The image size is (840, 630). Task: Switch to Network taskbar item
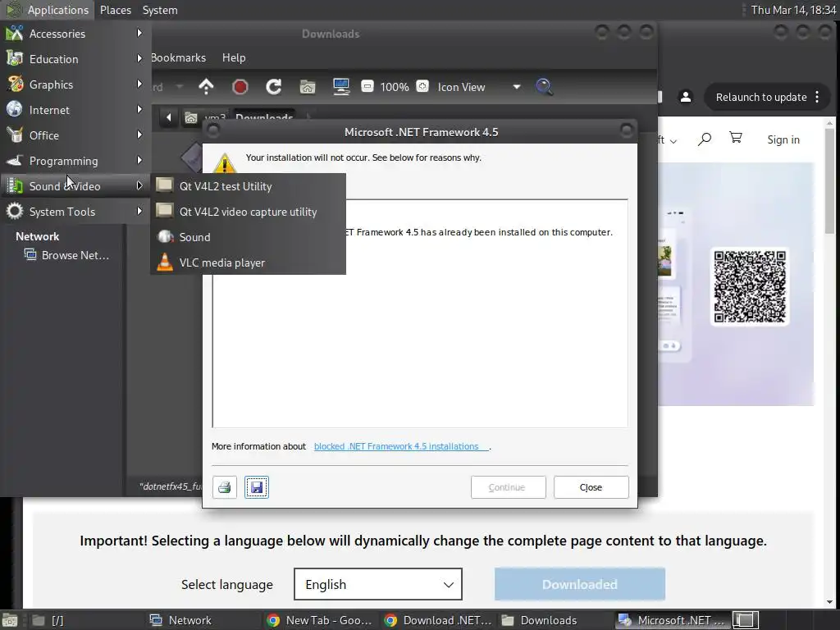click(203, 620)
